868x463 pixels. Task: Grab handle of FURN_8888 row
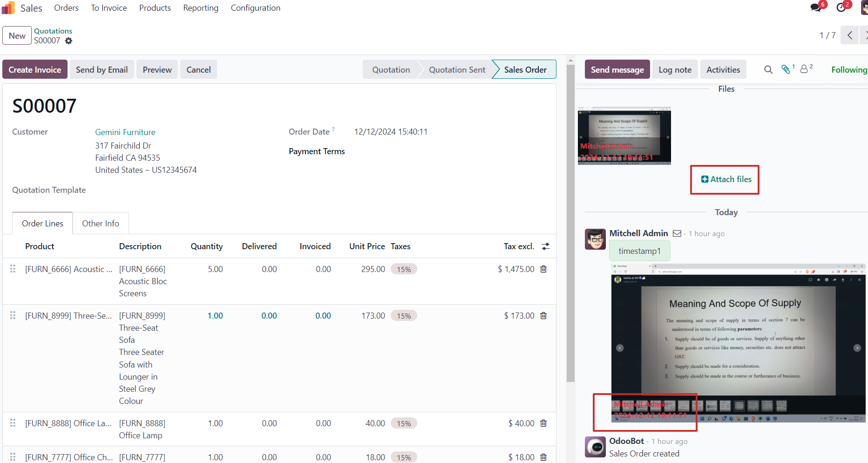coord(13,423)
